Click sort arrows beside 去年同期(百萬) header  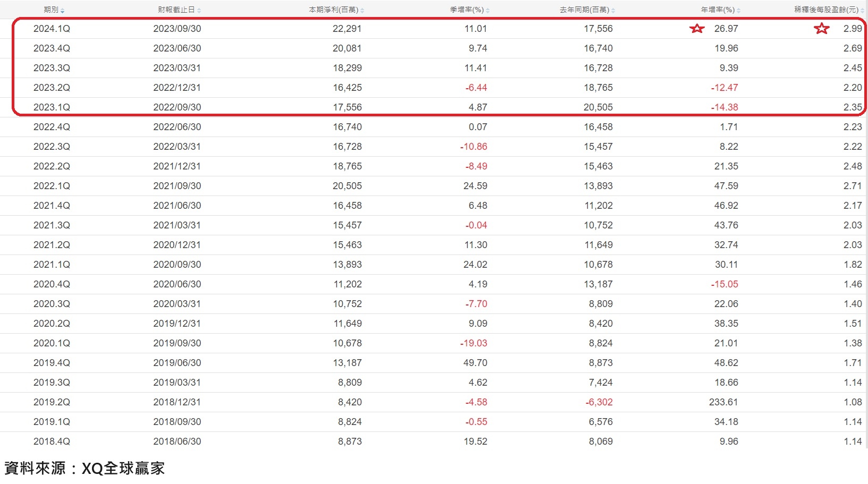pyautogui.click(x=613, y=11)
